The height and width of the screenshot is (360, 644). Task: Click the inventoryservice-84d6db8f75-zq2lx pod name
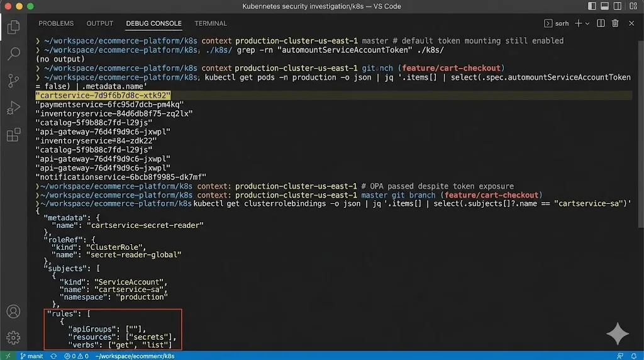[x=114, y=113]
